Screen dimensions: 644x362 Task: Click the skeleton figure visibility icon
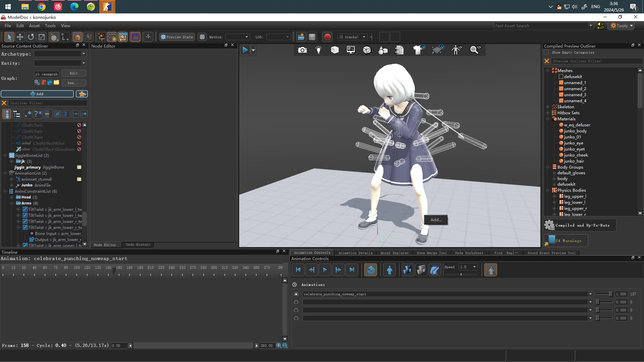[x=456, y=50]
